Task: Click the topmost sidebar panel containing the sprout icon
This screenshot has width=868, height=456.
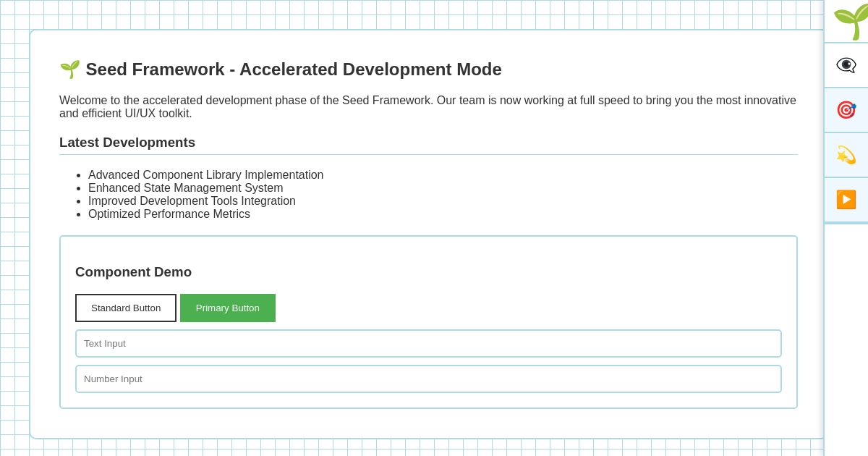Action: (x=848, y=22)
